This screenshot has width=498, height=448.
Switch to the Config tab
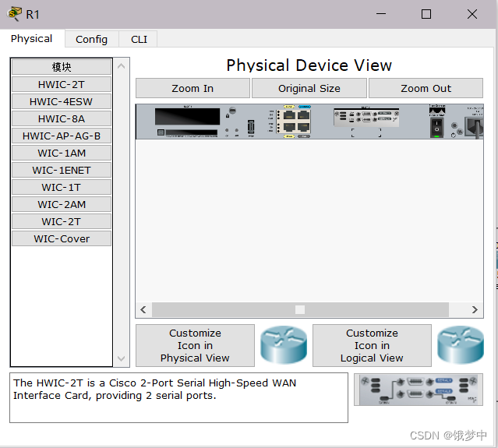[91, 40]
